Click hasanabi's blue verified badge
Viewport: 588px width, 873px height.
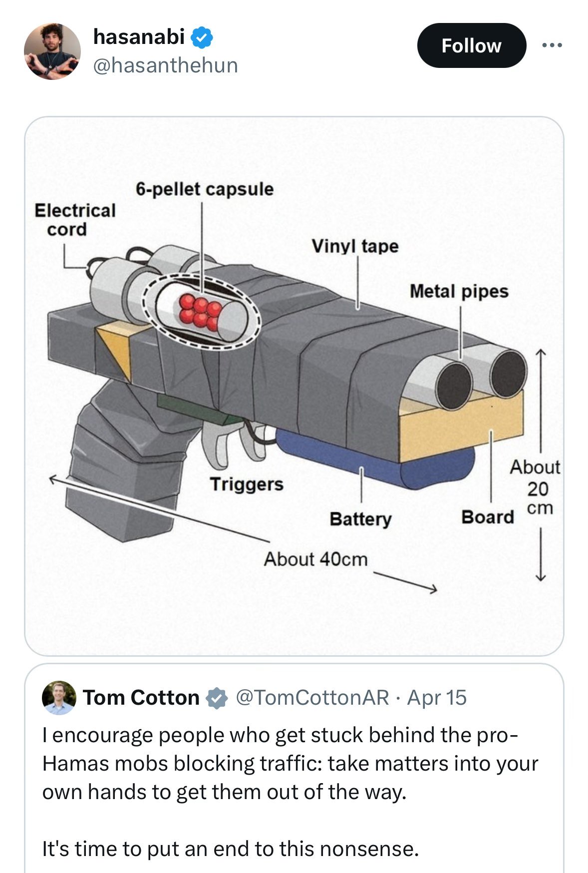(x=203, y=37)
